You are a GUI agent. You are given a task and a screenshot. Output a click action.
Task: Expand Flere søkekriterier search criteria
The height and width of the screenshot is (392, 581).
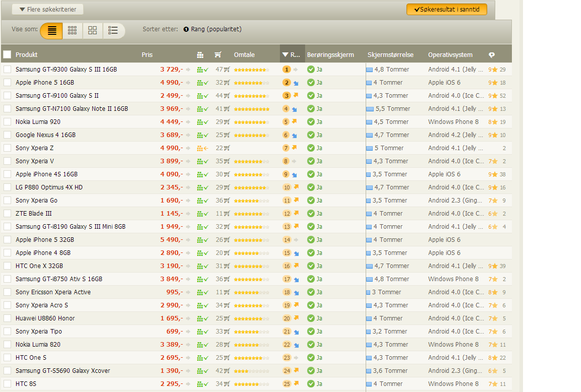pyautogui.click(x=47, y=9)
